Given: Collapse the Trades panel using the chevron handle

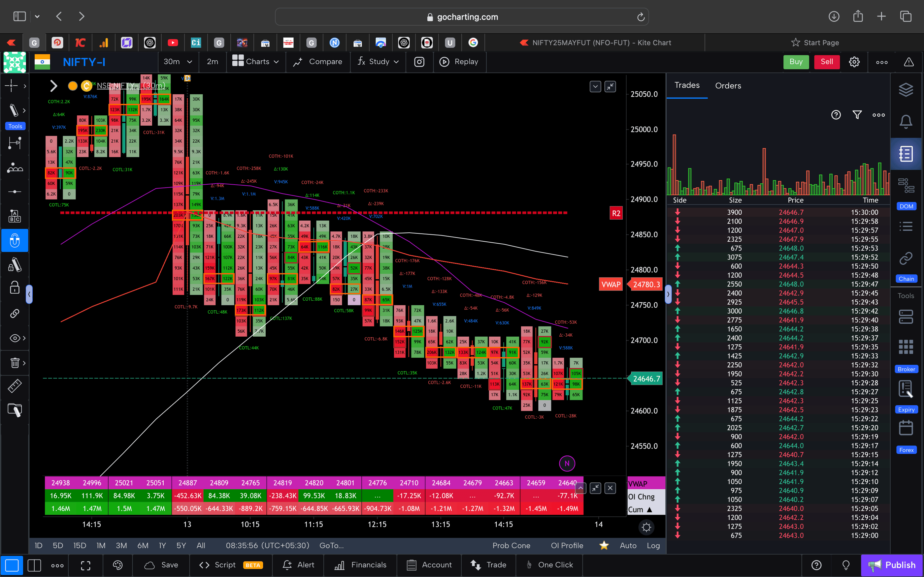Looking at the screenshot, I should [668, 294].
